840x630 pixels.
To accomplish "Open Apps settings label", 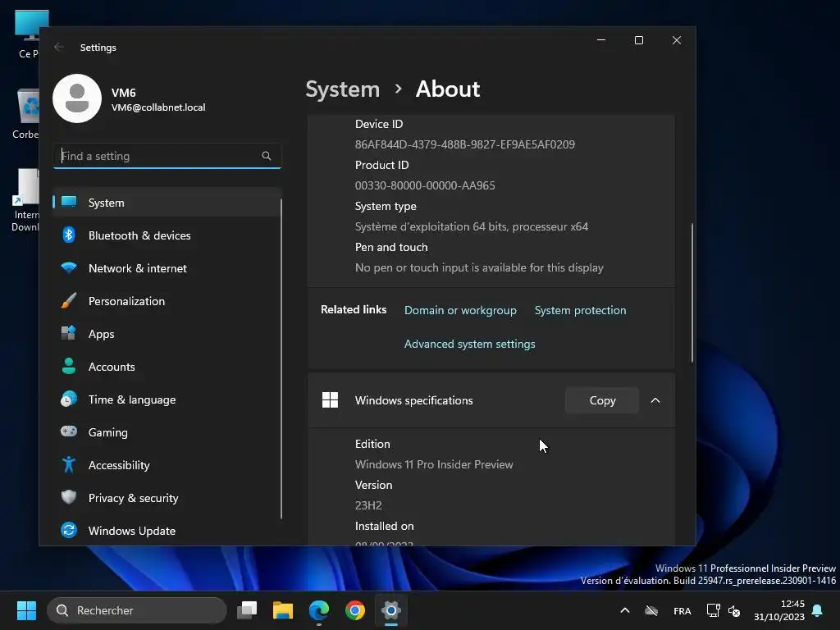I will (101, 334).
